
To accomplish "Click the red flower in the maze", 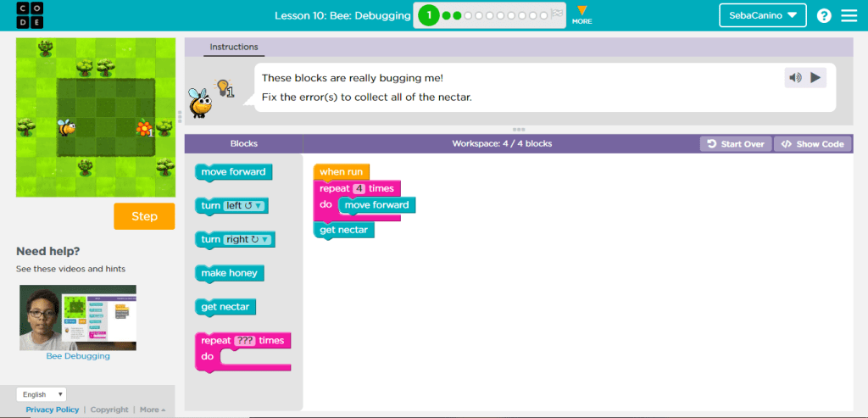I will point(143,127).
